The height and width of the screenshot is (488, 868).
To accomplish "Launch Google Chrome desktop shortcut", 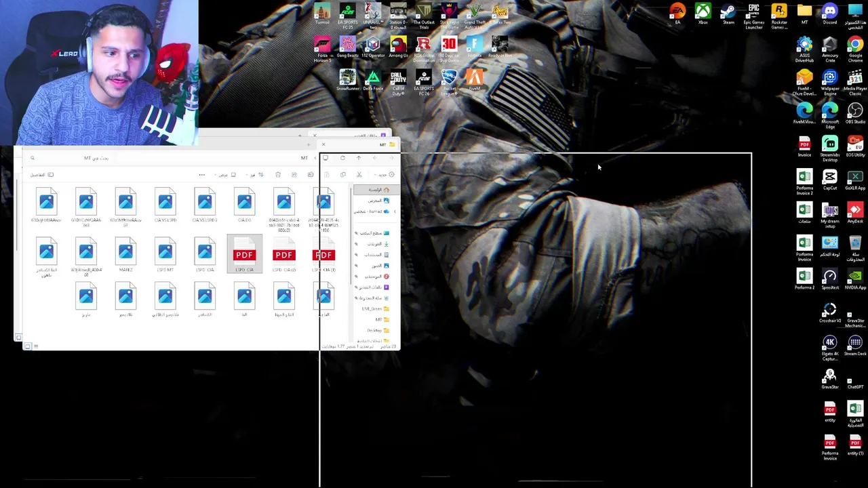I will (855, 49).
